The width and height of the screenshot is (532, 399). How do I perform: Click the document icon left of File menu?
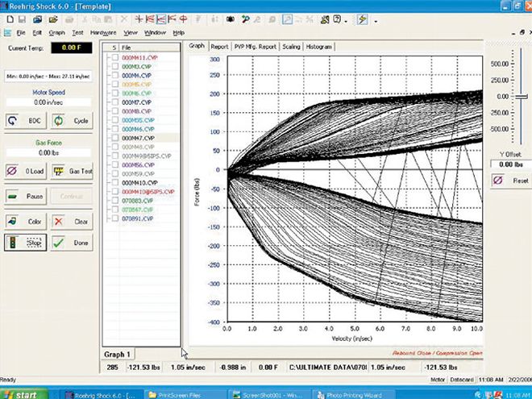7,33
